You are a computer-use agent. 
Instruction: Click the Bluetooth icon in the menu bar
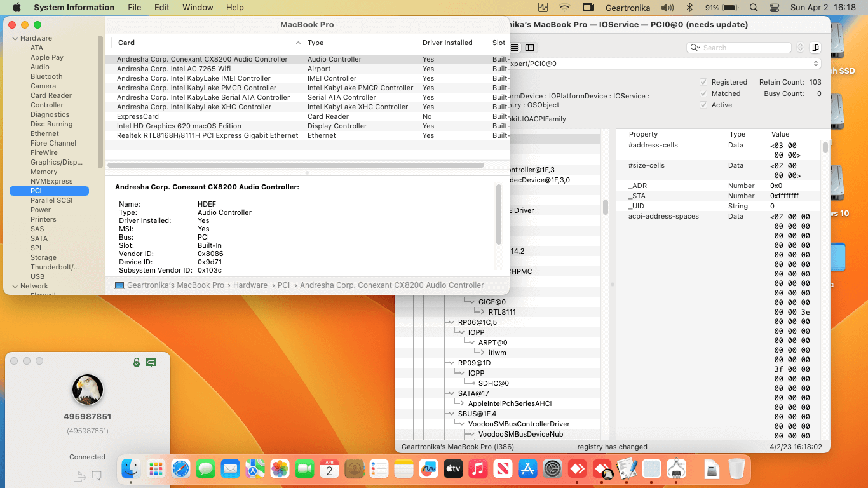pos(689,8)
